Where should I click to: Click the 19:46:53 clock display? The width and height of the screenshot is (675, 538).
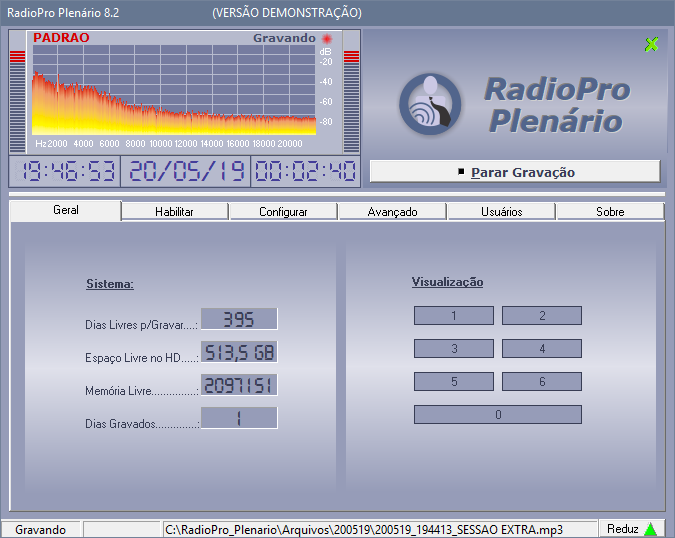coord(65,171)
